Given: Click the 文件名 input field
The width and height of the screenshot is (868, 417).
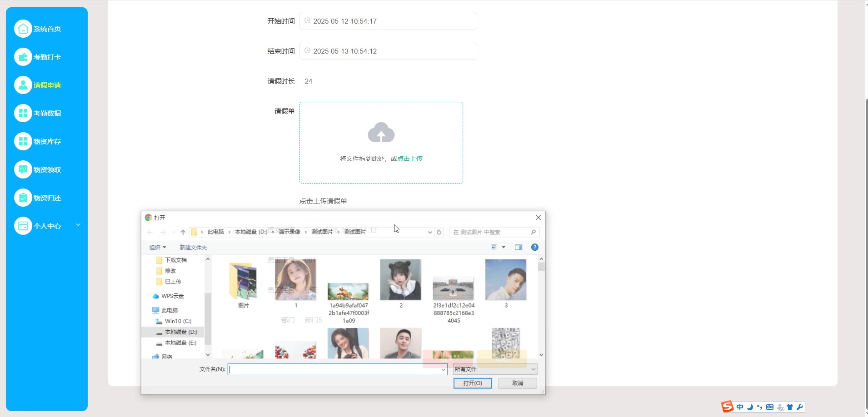Looking at the screenshot, I should point(337,370).
